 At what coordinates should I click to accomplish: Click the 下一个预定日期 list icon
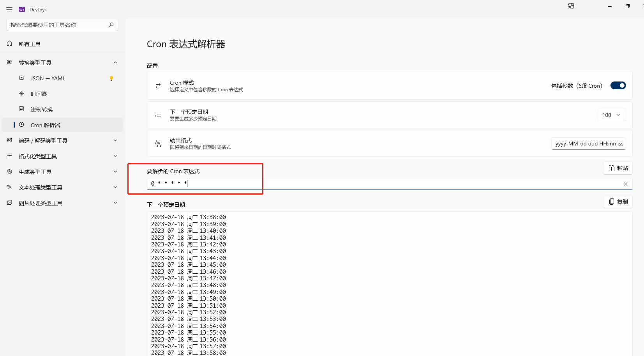(158, 115)
